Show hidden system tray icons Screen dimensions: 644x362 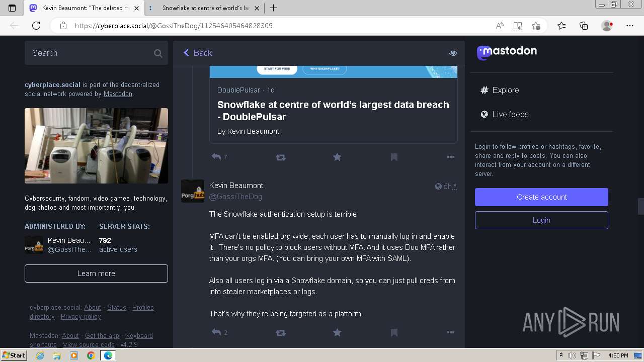click(x=561, y=355)
